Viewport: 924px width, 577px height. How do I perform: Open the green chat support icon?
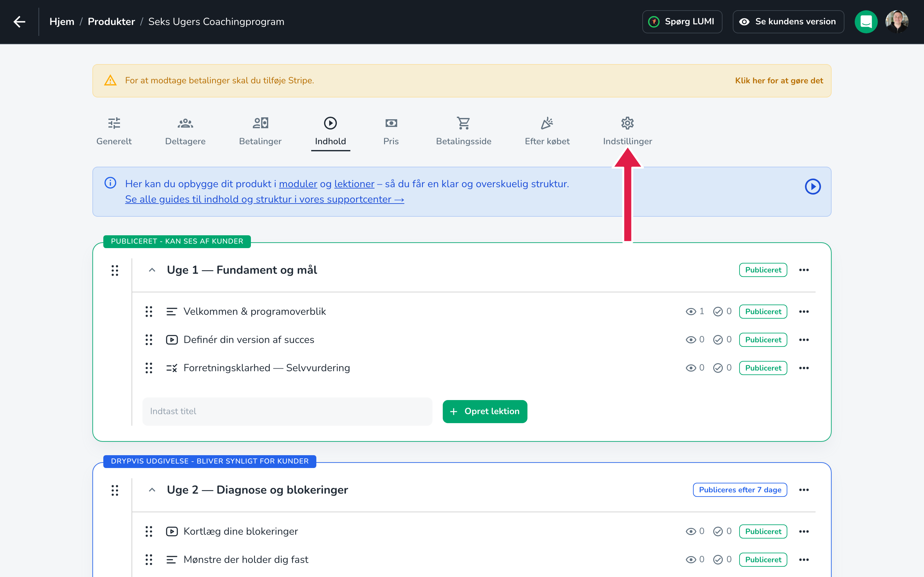tap(866, 22)
